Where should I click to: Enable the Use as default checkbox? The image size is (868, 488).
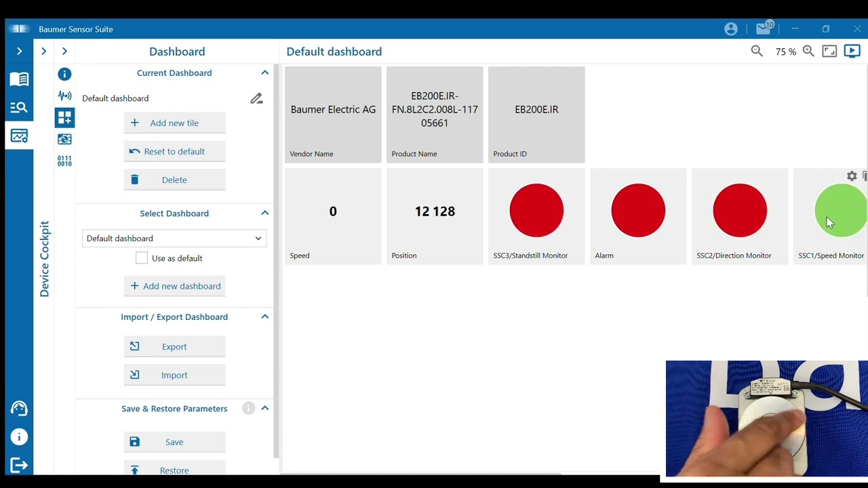coord(142,258)
